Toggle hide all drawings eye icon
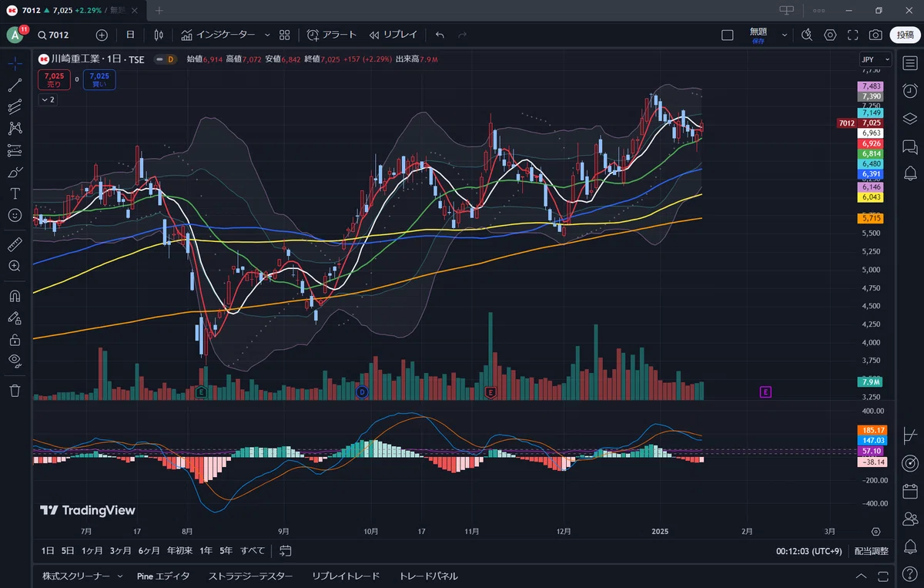The height and width of the screenshot is (588, 924). (15, 360)
